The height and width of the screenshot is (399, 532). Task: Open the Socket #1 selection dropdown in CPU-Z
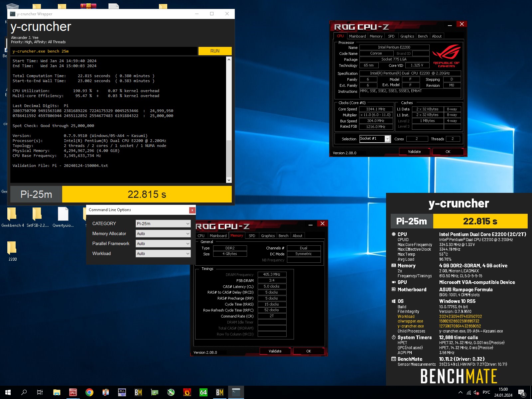pyautogui.click(x=375, y=139)
